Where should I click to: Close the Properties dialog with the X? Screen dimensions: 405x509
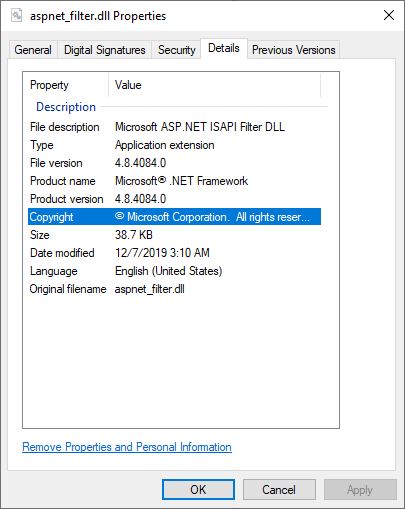(x=389, y=15)
